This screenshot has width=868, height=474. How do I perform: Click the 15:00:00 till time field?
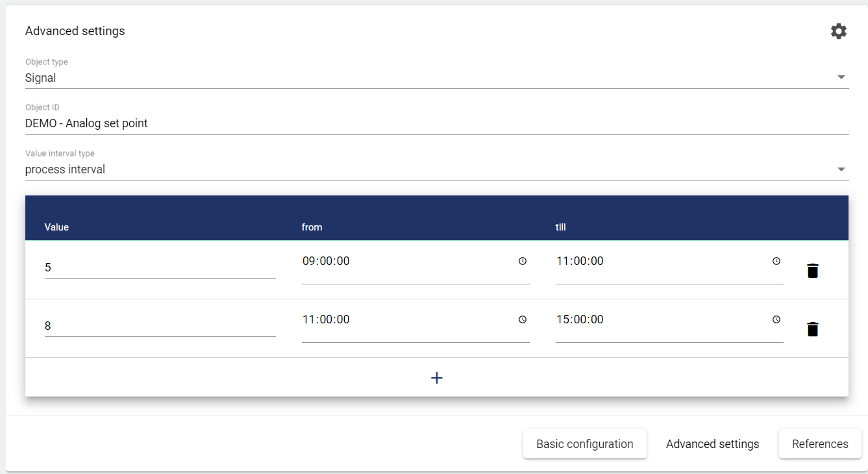pyautogui.click(x=656, y=319)
